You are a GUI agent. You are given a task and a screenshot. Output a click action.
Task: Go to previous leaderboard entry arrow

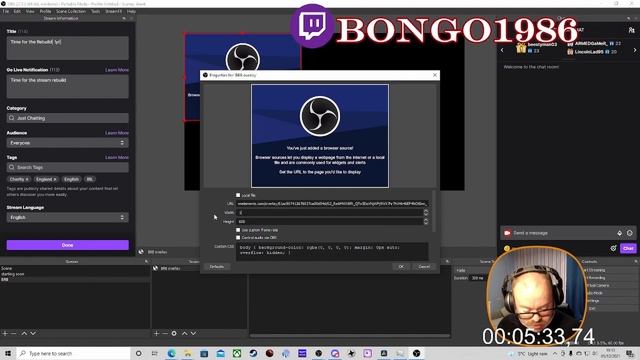502,50
